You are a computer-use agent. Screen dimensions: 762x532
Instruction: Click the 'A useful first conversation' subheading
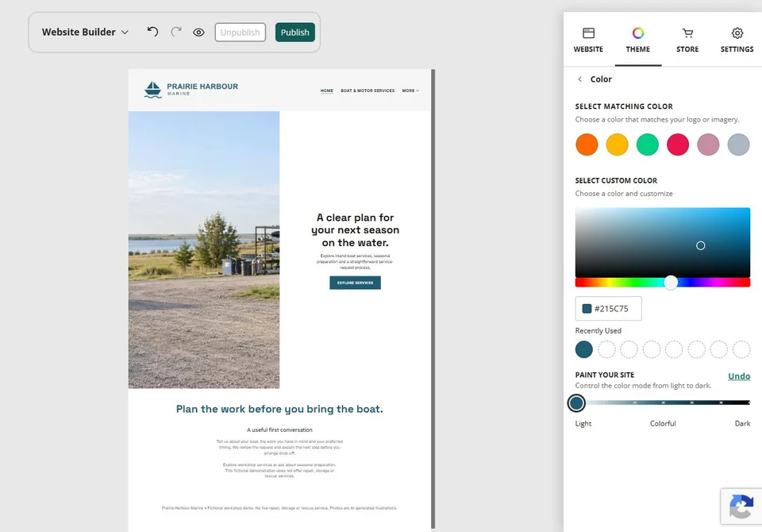279,430
